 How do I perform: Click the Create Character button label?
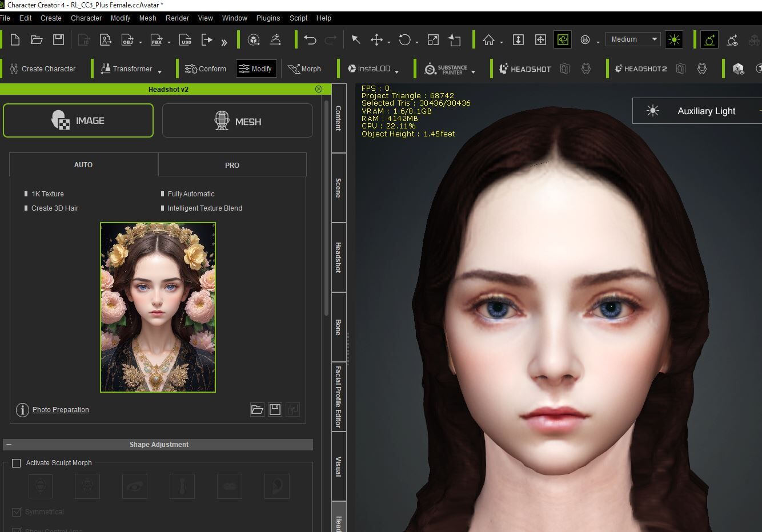point(49,69)
